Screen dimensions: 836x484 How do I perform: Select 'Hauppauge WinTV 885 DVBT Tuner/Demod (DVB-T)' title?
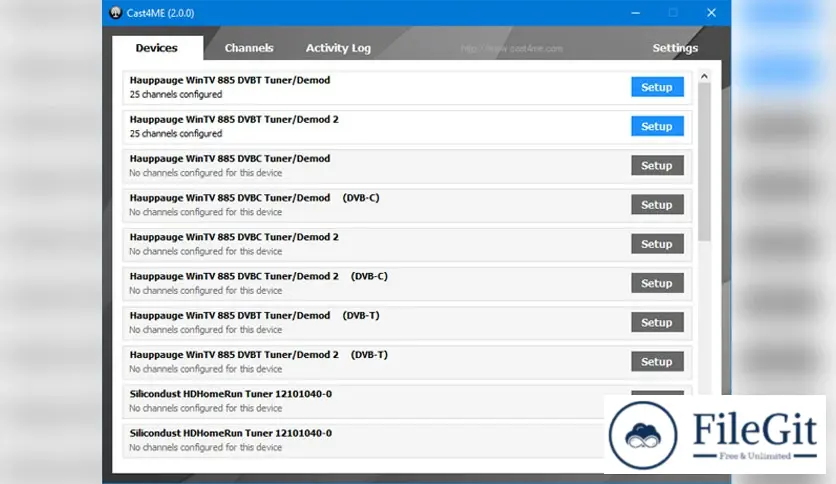[x=254, y=316]
